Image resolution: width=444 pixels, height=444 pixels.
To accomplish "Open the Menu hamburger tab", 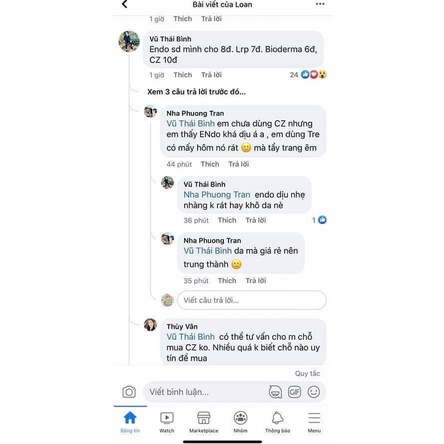I will click(314, 422).
